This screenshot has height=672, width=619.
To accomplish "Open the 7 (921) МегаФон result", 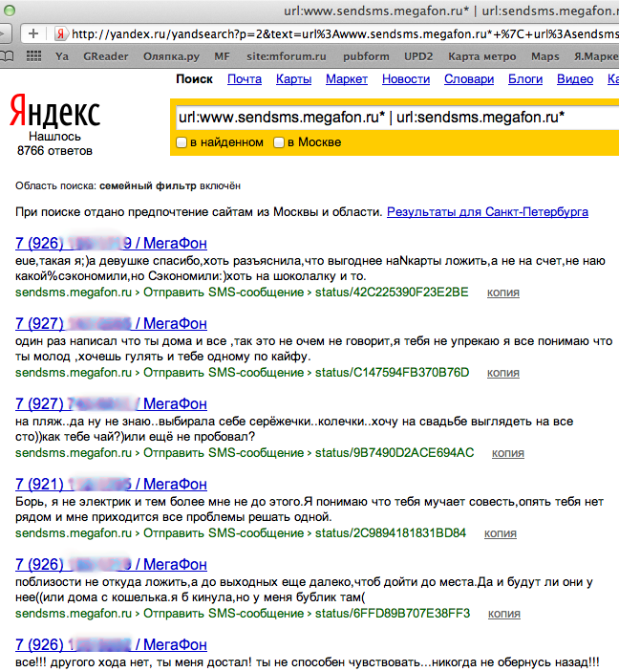I will coord(111,484).
